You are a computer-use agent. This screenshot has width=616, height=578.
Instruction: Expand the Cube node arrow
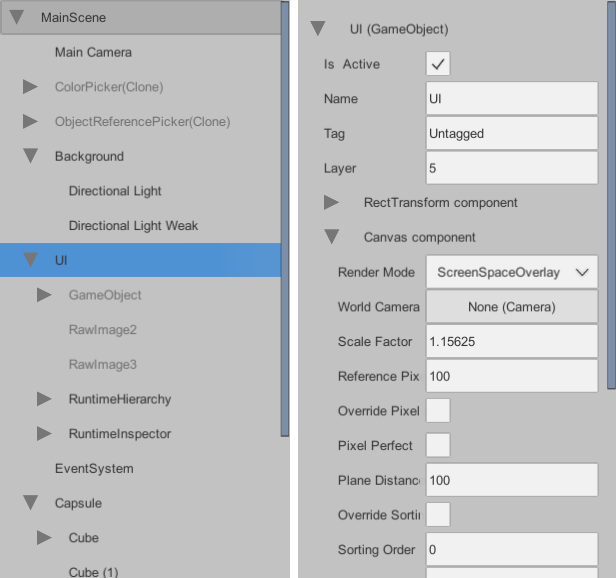tap(44, 538)
